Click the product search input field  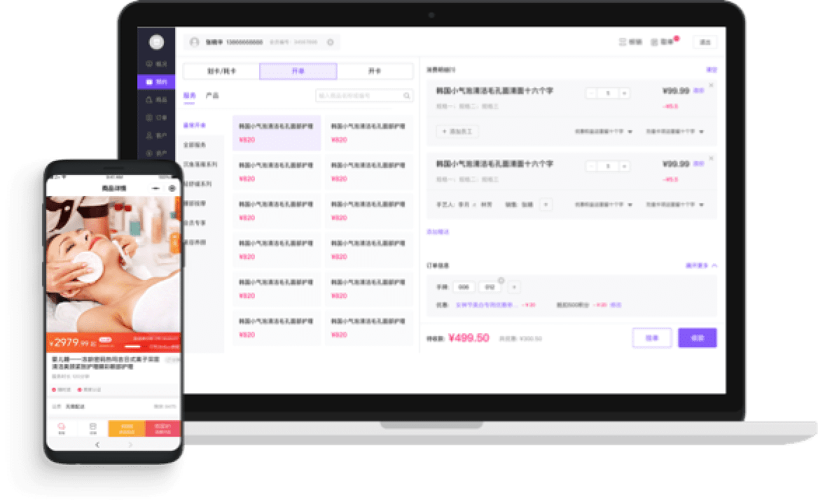(359, 96)
